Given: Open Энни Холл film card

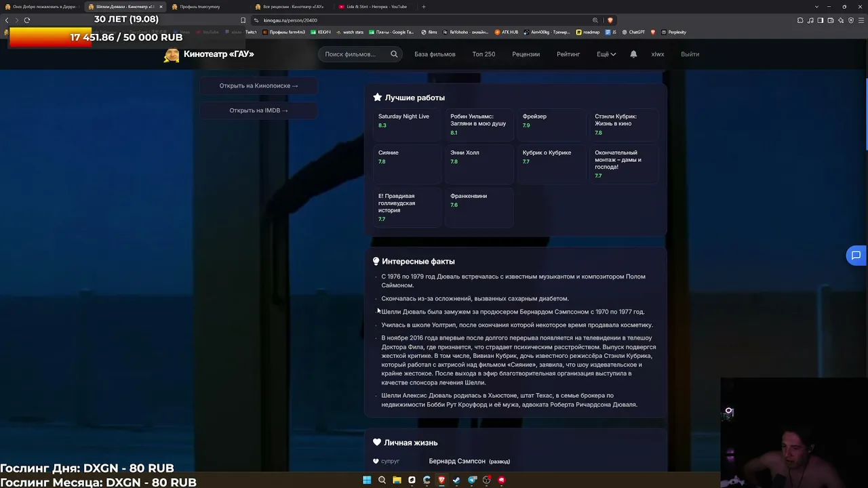Looking at the screenshot, I should 479,165.
